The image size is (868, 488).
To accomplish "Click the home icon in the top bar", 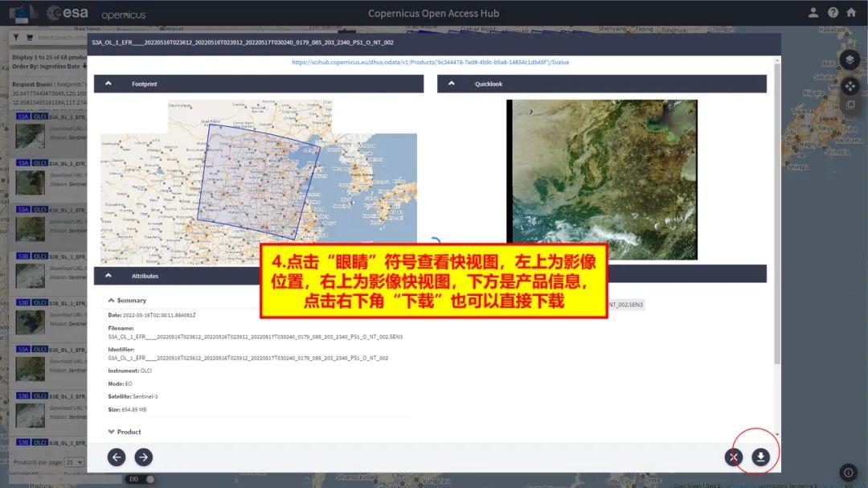I will click(x=852, y=13).
